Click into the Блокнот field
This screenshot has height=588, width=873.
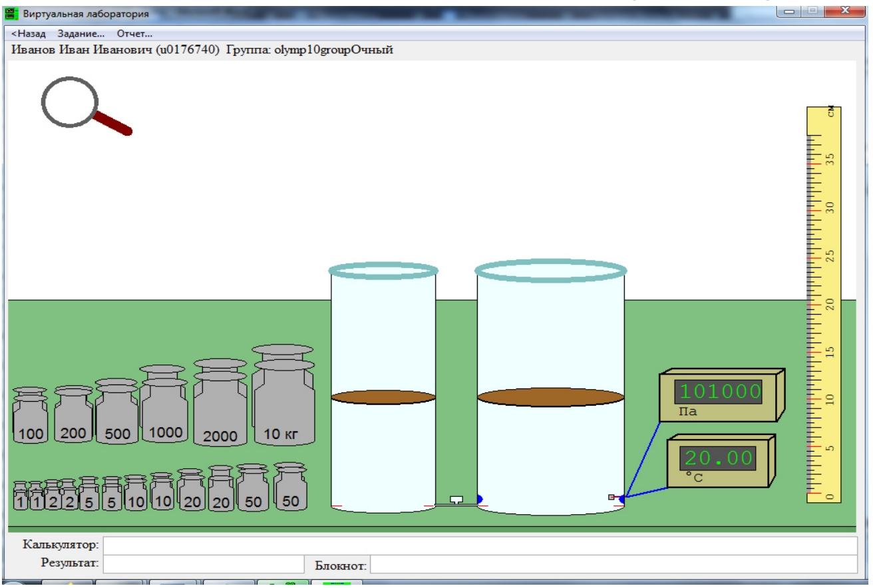point(613,565)
